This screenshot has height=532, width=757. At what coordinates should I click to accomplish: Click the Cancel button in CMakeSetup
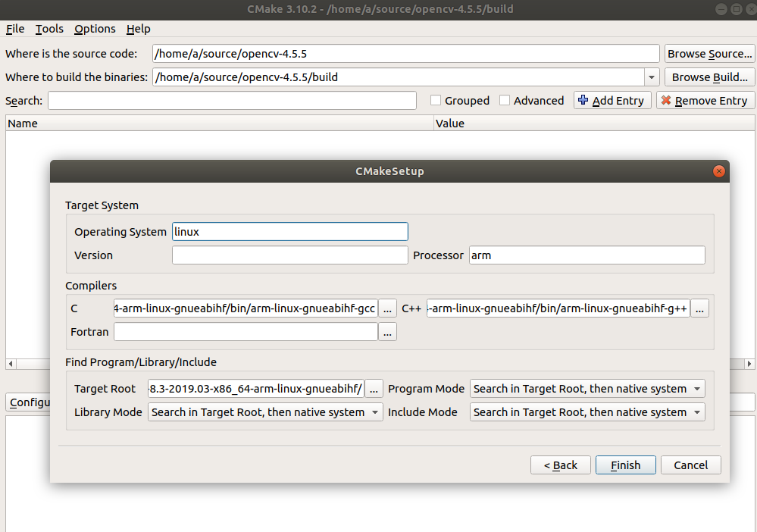coord(690,465)
